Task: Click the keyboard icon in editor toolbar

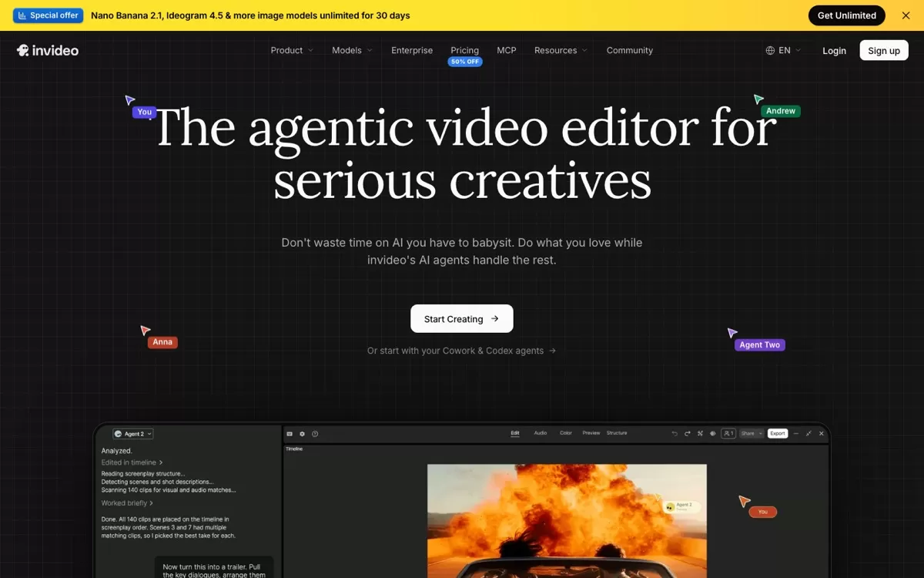Action: click(x=290, y=434)
